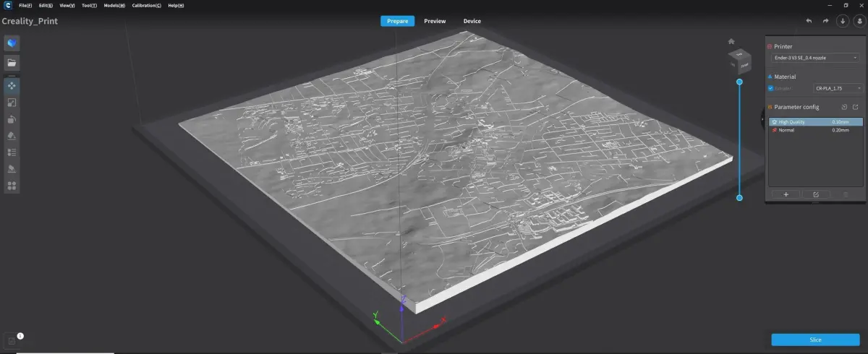Select the Normal 0.20mm profile

pyautogui.click(x=815, y=130)
